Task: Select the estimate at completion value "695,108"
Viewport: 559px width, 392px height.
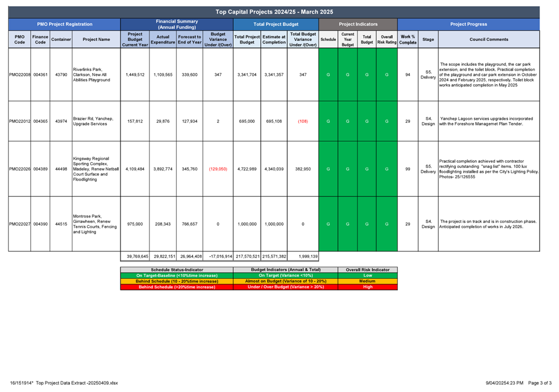Action: 274,121
